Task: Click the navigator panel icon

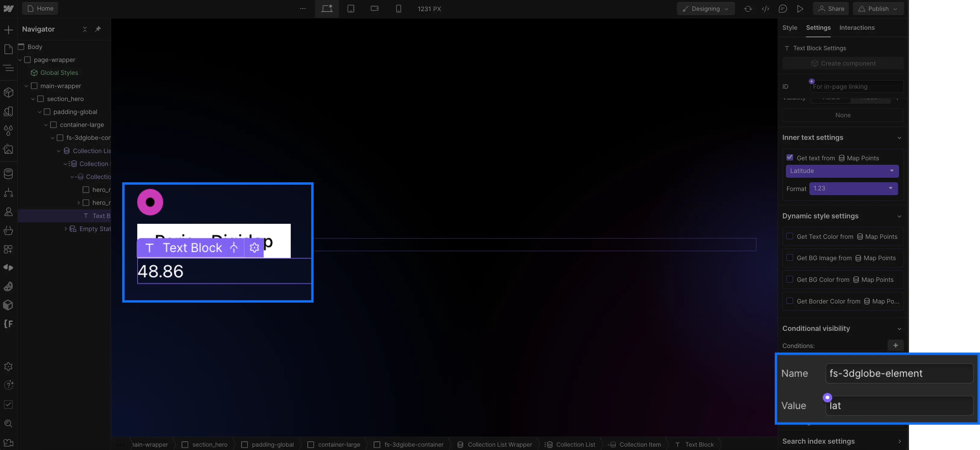Action: click(x=8, y=67)
